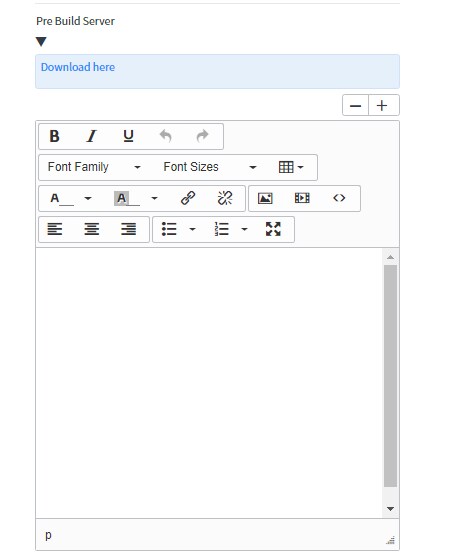Toggle bold formatting
Viewport: 452px width, 555px height.
click(55, 136)
